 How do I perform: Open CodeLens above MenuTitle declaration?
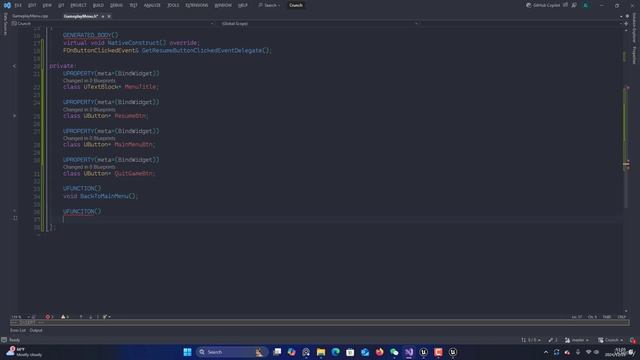point(89,81)
